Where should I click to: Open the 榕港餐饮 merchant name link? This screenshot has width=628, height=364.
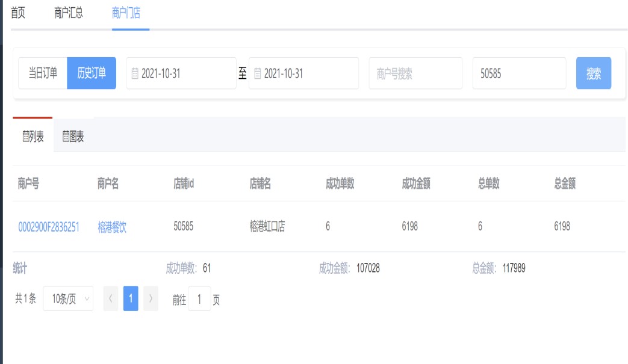point(112,227)
